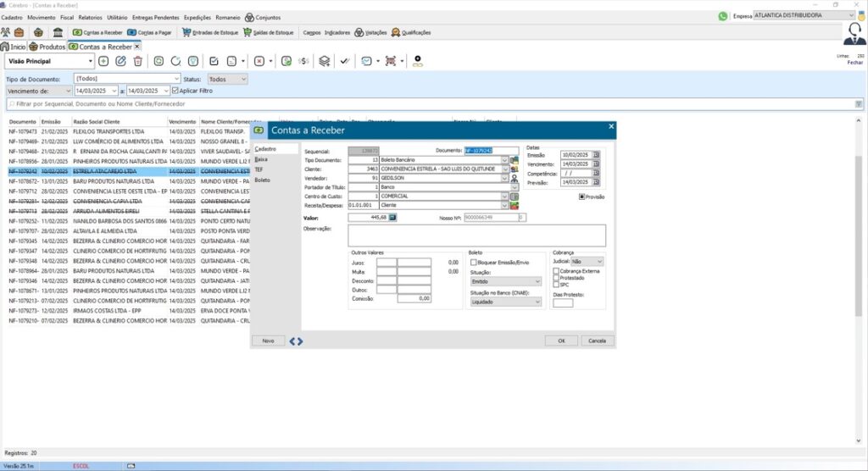Open Tipo de Documento filter dropdown
Viewport: 868px width, 471px height.
click(176, 79)
